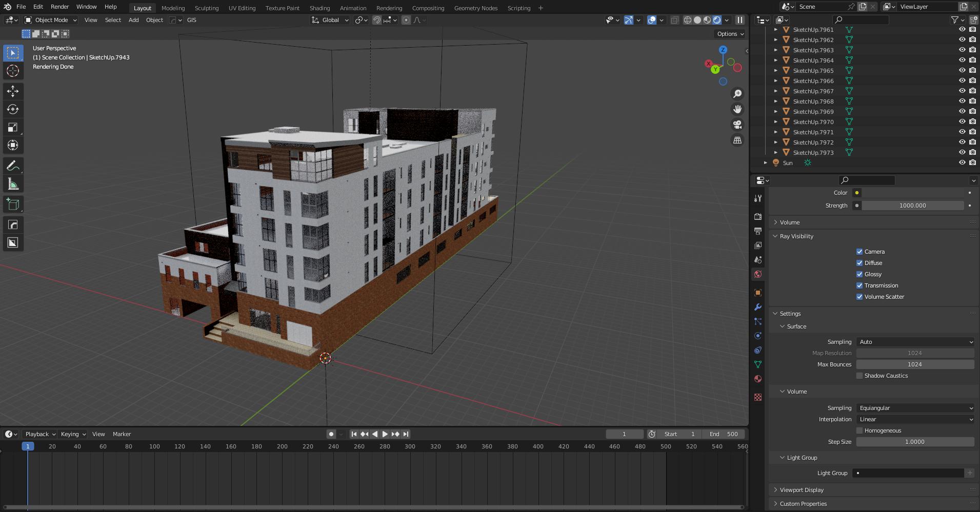Open the viewport Add menu
The width and height of the screenshot is (980, 512).
[133, 20]
